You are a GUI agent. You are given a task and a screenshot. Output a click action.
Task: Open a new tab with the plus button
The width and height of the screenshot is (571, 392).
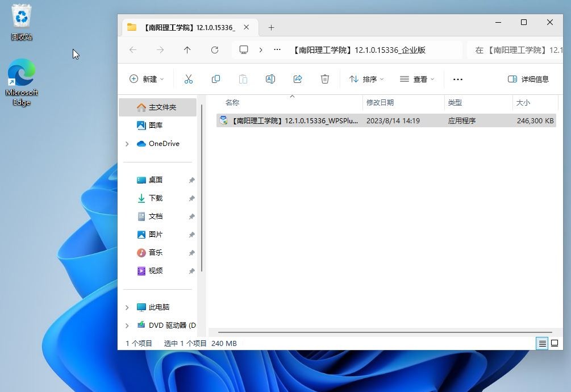coord(271,27)
